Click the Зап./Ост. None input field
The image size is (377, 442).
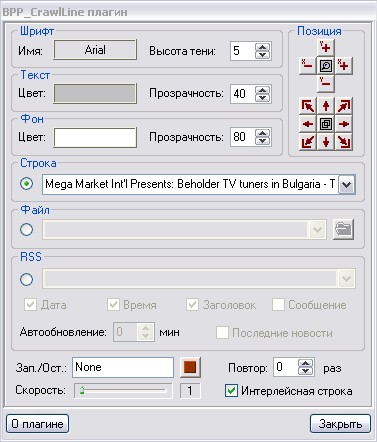point(123,368)
